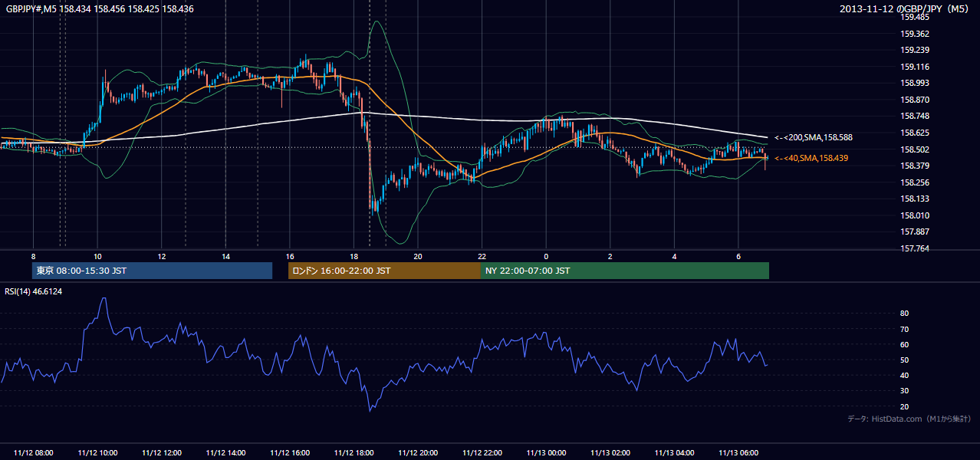Click price axis value 159.485
Viewport: 980px width, 460px height.
[x=915, y=18]
